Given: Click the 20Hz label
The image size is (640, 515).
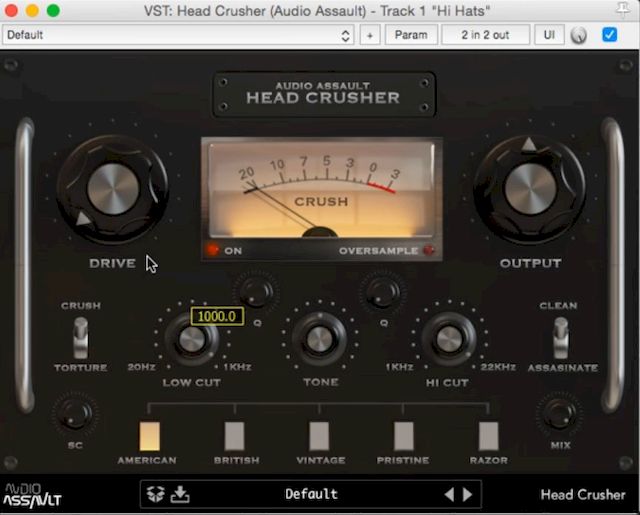Looking at the screenshot, I should click(x=141, y=367).
